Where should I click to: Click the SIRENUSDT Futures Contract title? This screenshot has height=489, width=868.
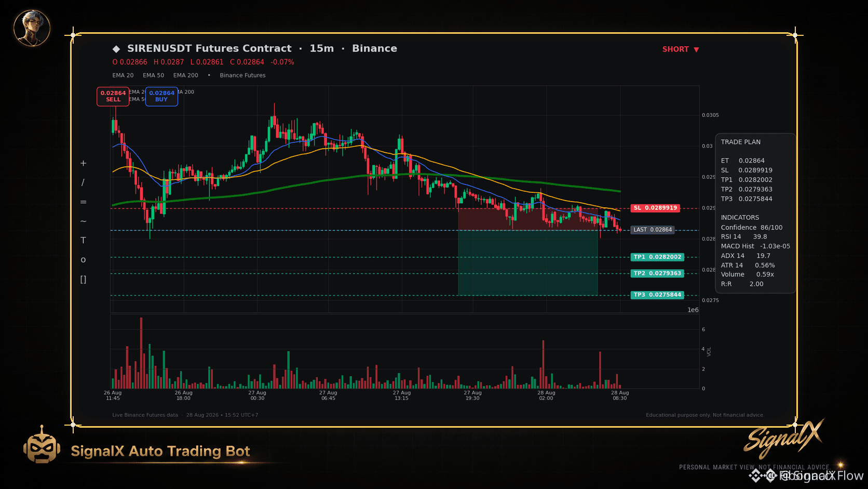(x=209, y=48)
